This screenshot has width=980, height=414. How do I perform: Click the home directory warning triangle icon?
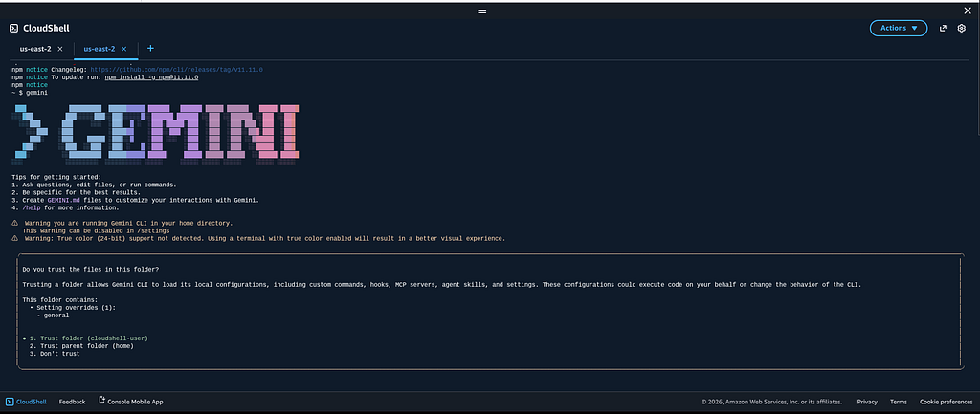click(14, 223)
